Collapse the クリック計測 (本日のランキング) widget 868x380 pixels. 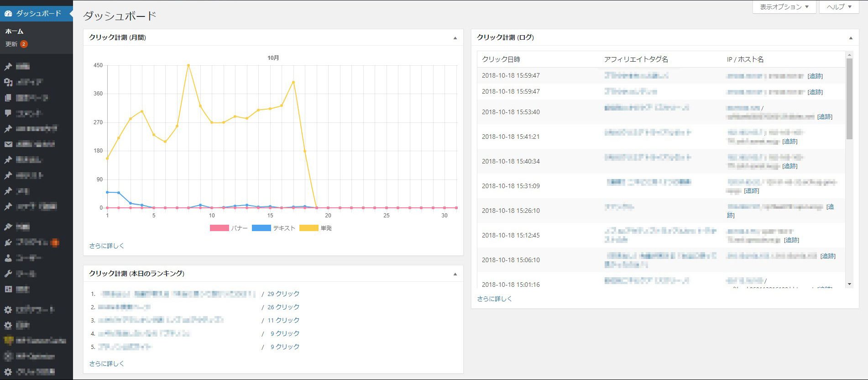coord(455,274)
